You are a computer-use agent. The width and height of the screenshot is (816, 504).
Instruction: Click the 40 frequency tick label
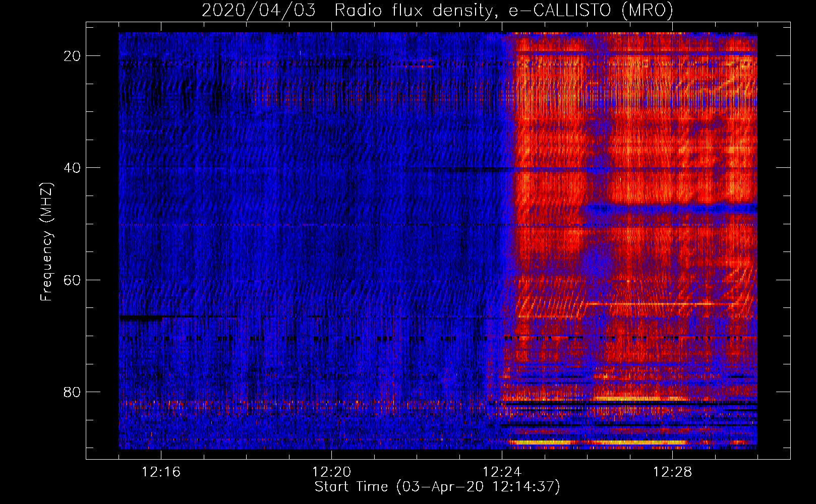click(72, 168)
